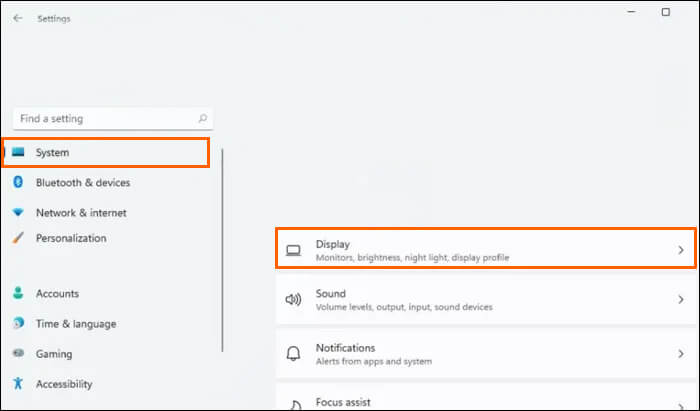Open the Focus assist row

click(x=486, y=398)
